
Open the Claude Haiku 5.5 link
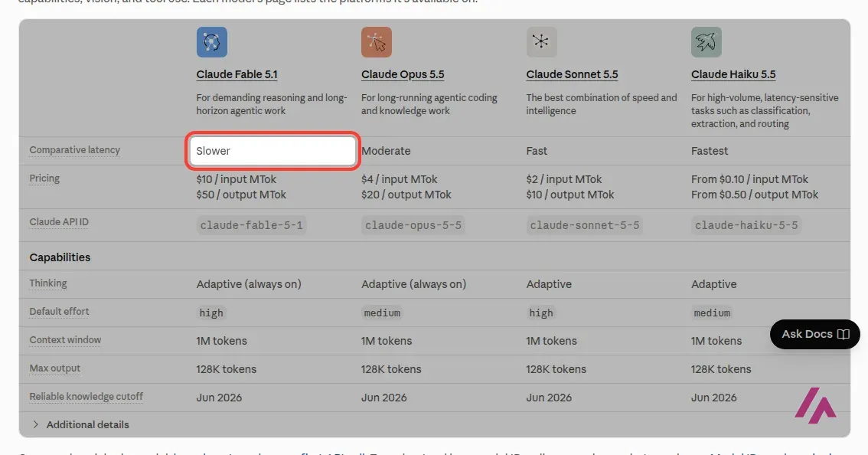click(x=733, y=74)
